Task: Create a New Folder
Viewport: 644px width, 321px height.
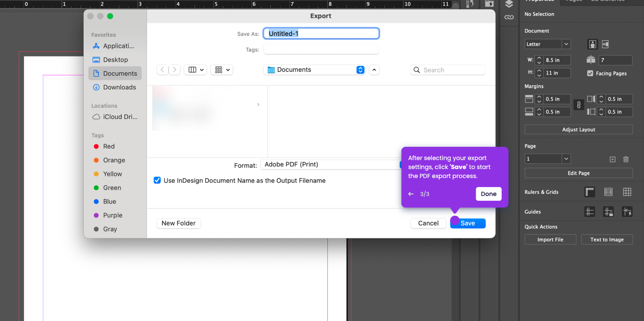Action: click(x=179, y=223)
